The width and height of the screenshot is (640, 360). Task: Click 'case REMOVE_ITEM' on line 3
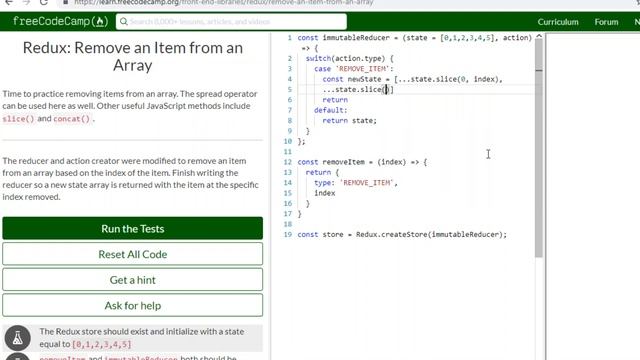click(x=353, y=69)
